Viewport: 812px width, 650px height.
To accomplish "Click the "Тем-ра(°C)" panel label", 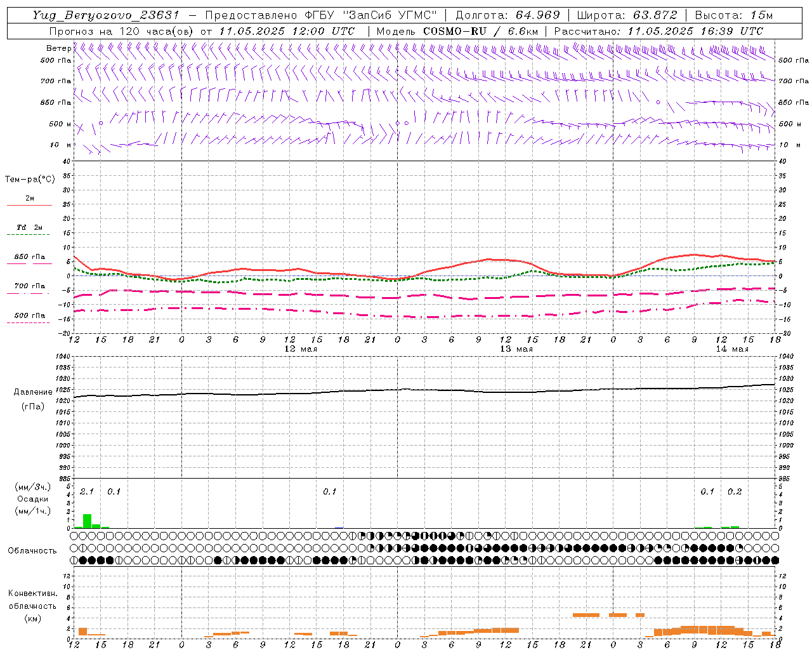I will [30, 180].
